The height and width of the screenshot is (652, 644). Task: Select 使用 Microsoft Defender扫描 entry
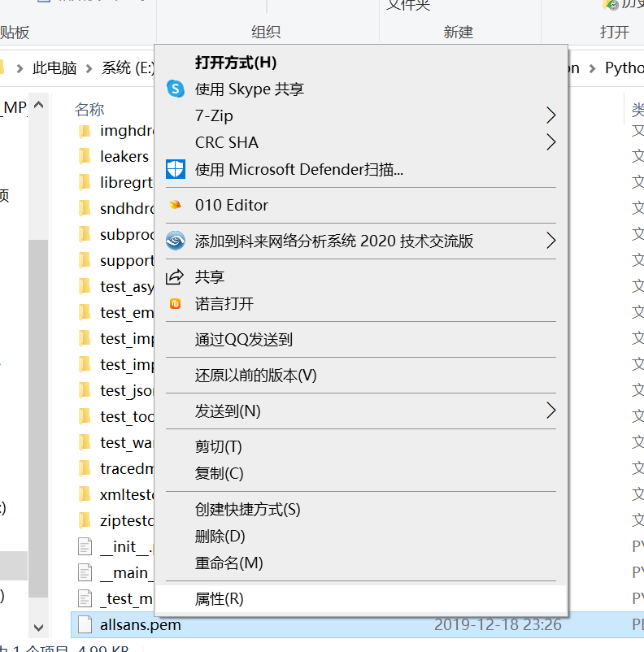tap(361, 169)
